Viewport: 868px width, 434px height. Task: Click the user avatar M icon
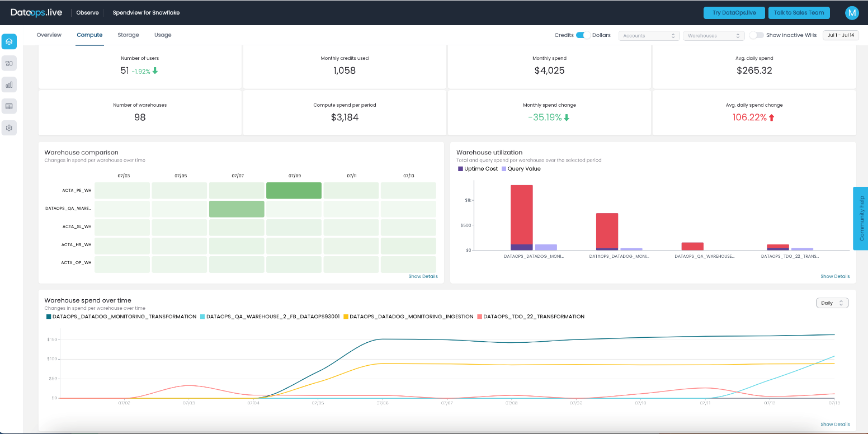tap(851, 13)
